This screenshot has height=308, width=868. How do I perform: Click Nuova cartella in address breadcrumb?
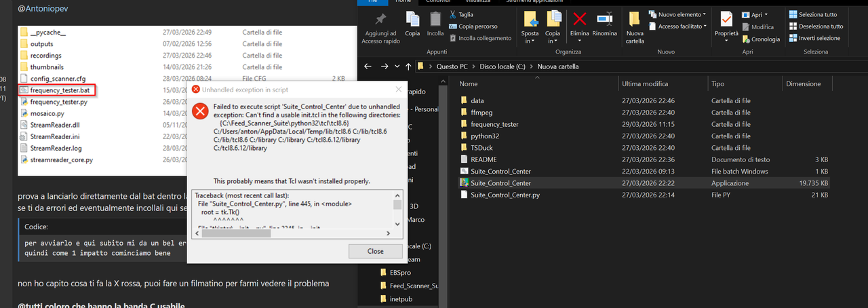click(558, 66)
